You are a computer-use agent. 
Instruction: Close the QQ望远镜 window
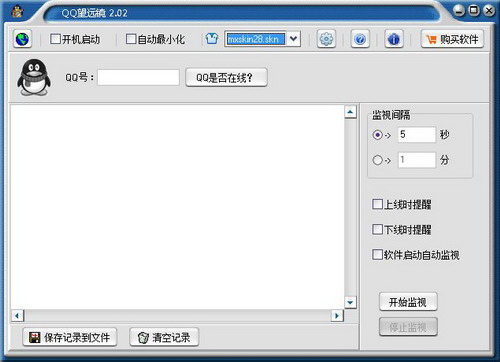click(x=489, y=11)
